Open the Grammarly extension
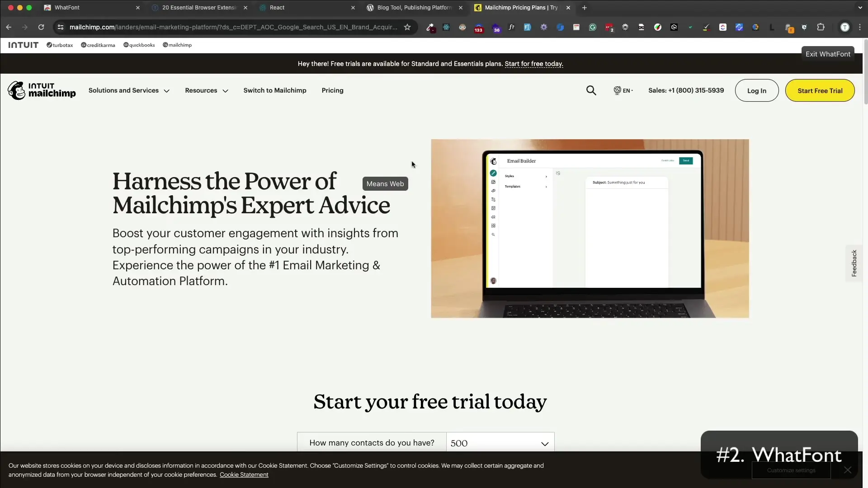Image resolution: width=868 pixels, height=488 pixels. coord(592,27)
